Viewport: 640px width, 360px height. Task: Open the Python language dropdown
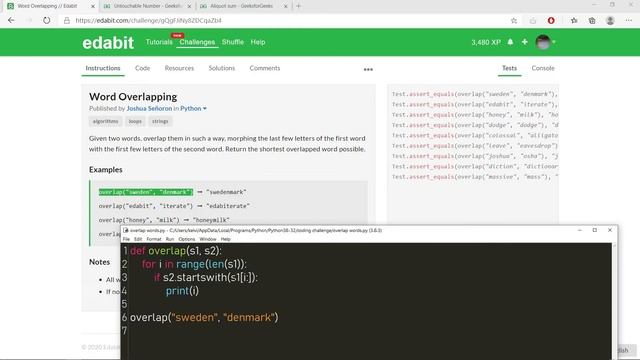coord(193,108)
